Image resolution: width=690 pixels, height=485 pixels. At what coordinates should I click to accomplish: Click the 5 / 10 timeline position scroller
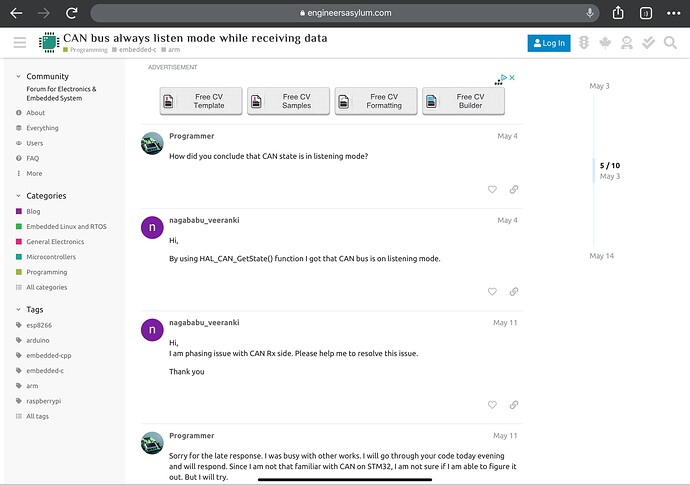click(x=609, y=171)
